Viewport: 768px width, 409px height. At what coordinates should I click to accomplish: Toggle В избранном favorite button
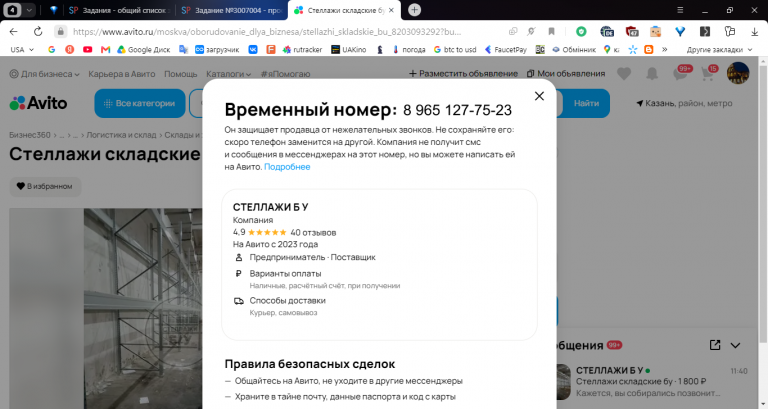click(45, 186)
